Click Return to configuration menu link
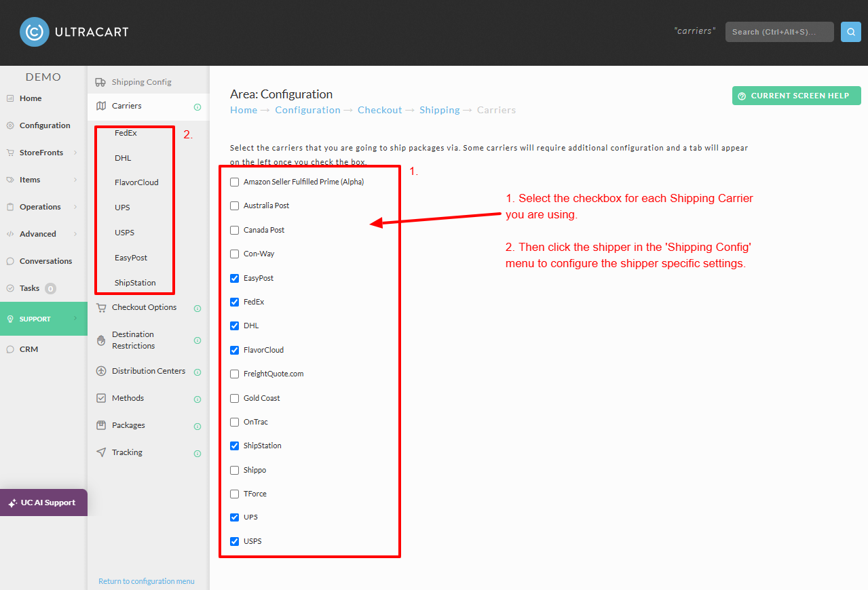868x590 pixels. coord(147,581)
